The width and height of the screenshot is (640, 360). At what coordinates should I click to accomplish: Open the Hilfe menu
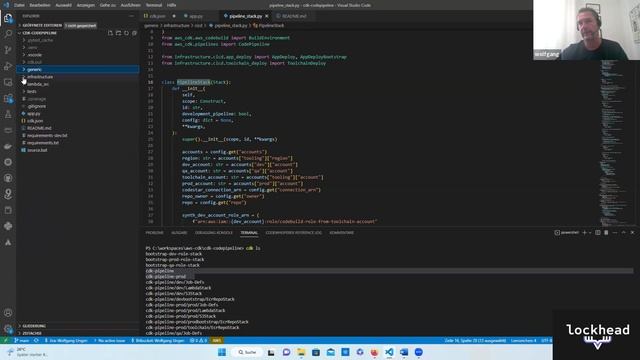(x=171, y=5)
